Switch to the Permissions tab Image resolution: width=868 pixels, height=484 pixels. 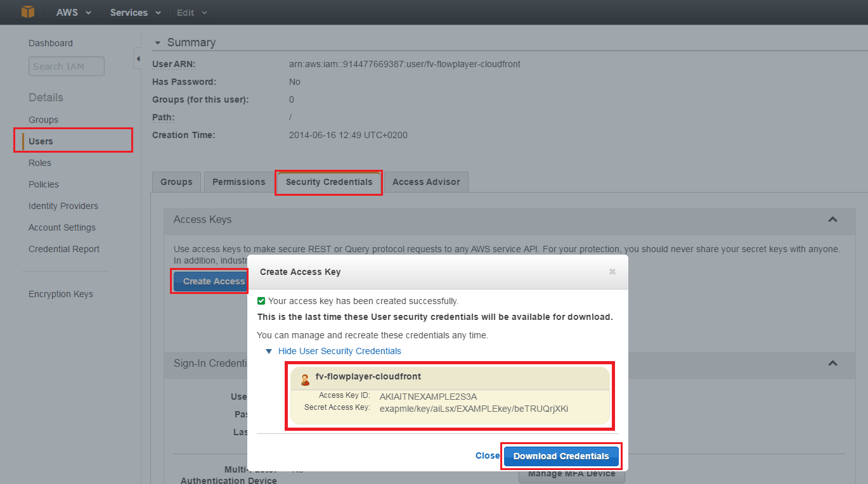coord(239,182)
